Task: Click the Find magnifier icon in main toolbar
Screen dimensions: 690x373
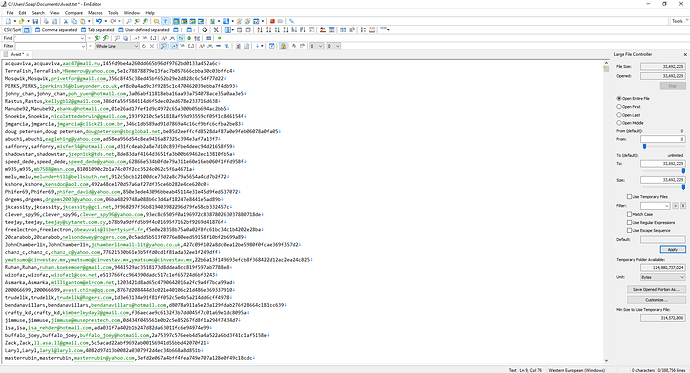Action: (129, 21)
